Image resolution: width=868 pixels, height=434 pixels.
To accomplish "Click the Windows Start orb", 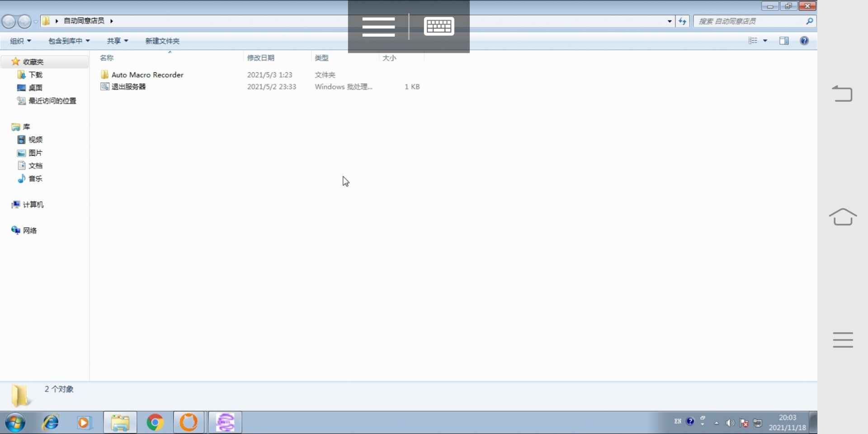I will 15,423.
